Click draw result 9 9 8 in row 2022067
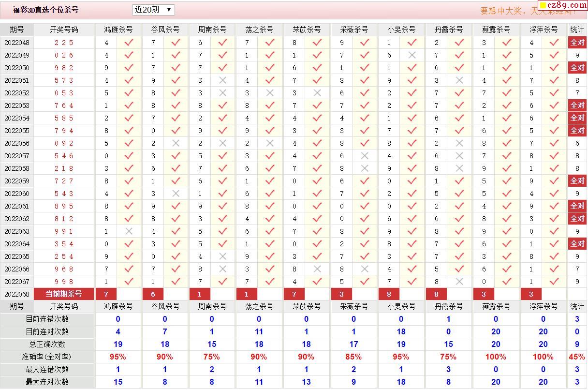Viewport: 588px width, 390px height. [64, 282]
